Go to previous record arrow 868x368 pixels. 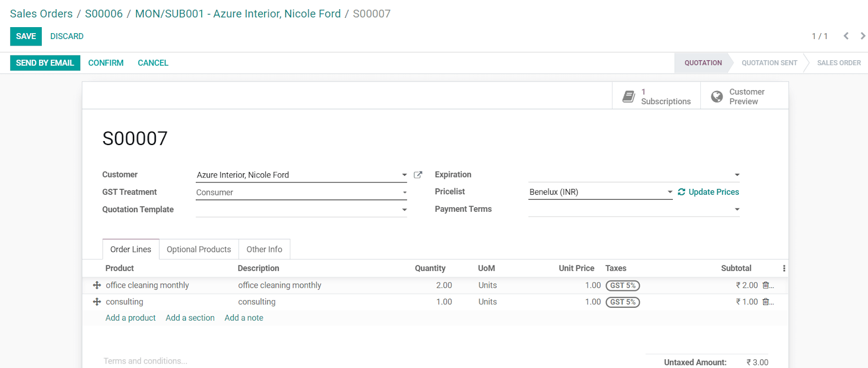tap(846, 36)
